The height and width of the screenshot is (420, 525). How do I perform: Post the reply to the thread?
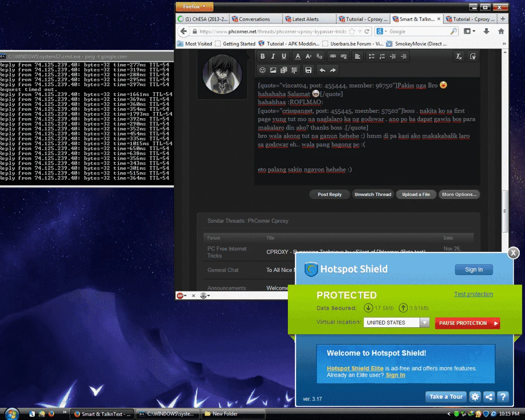(329, 194)
